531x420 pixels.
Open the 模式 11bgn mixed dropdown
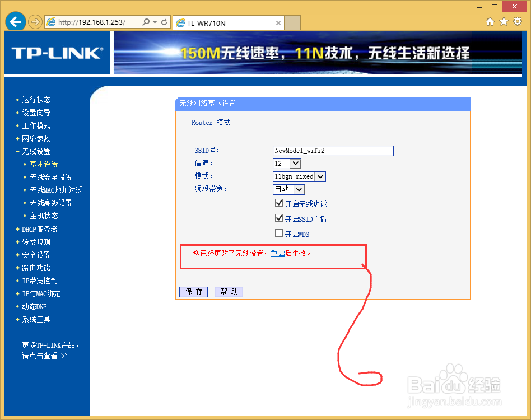(299, 176)
